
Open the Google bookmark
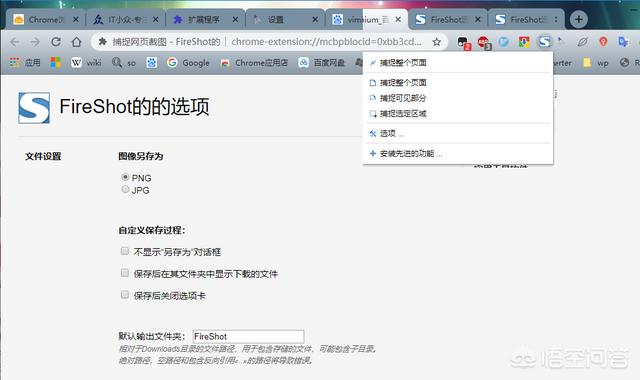(189, 62)
